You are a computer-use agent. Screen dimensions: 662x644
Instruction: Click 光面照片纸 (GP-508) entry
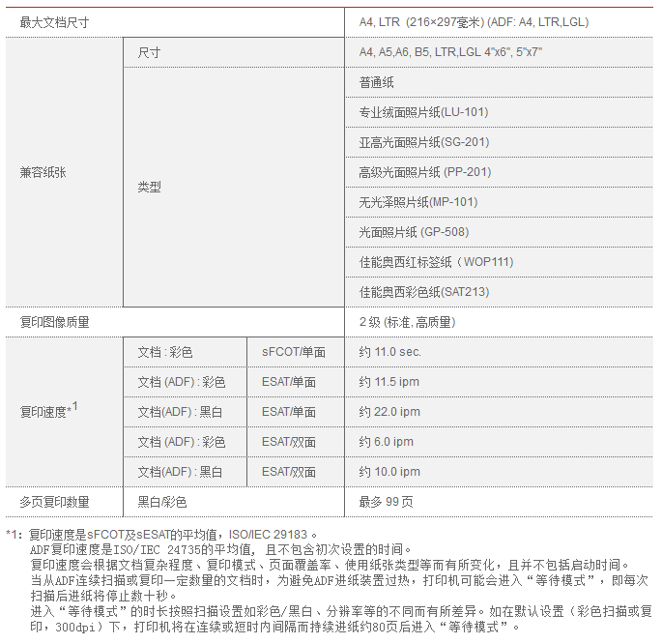413,232
